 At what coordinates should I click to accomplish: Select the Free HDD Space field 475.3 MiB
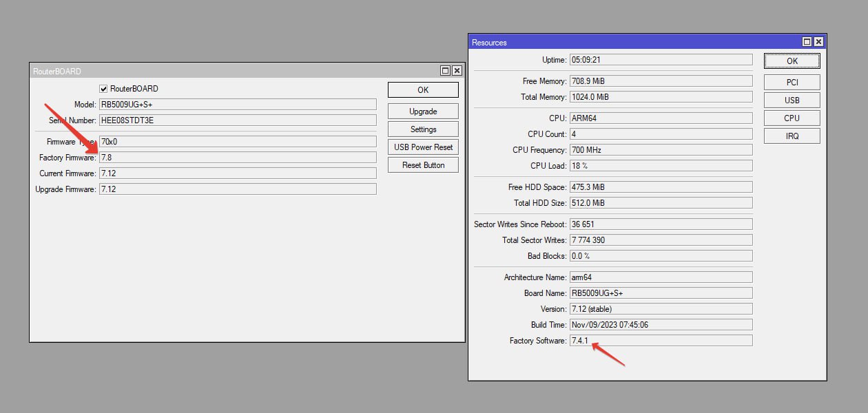(661, 187)
